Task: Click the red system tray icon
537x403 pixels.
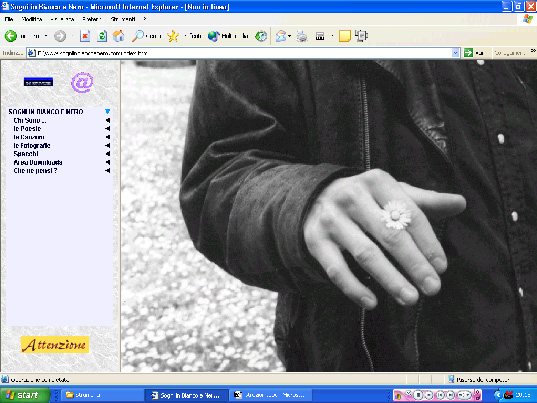Action: click(x=509, y=395)
